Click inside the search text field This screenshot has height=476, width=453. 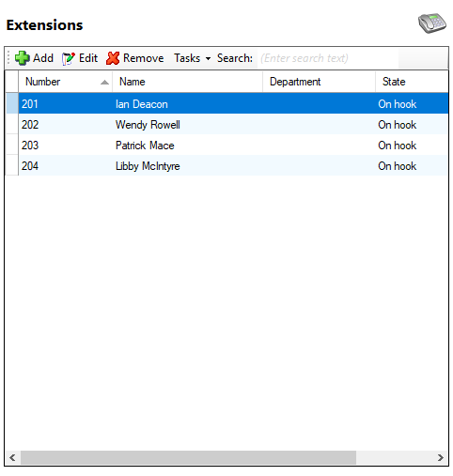[x=328, y=58]
